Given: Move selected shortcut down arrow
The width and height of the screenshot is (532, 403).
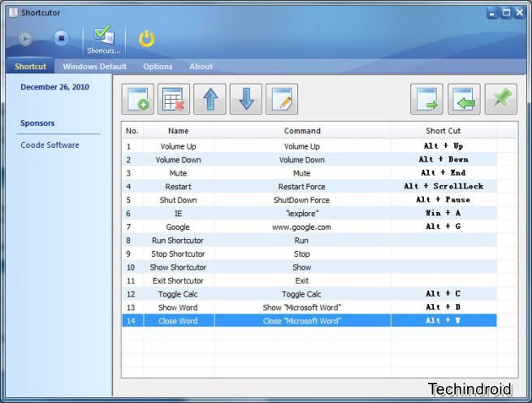Looking at the screenshot, I should click(x=246, y=99).
